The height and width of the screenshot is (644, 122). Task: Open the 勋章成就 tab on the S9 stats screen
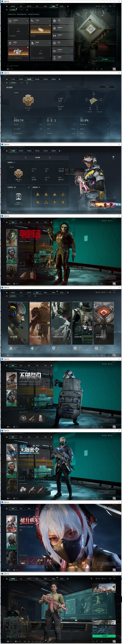coord(37,79)
